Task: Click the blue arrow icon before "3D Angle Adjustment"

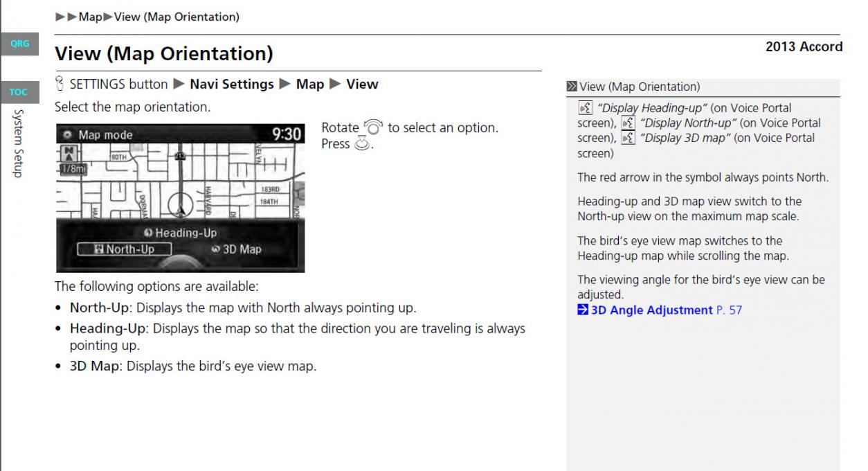Action: coord(583,310)
